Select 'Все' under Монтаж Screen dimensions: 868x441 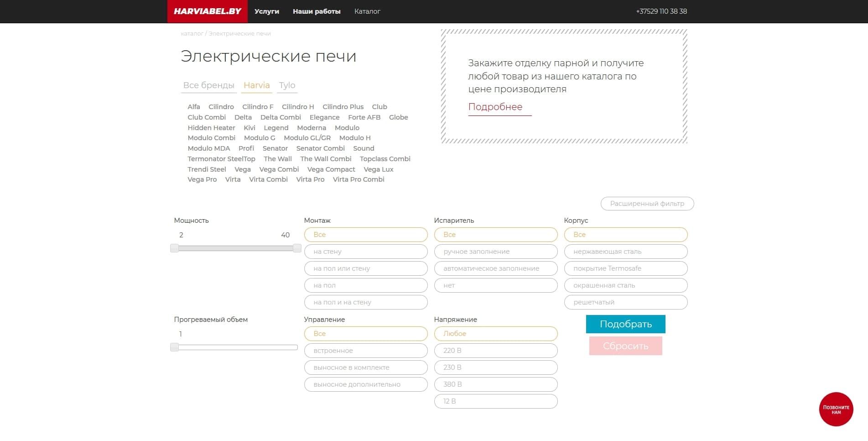coord(366,235)
